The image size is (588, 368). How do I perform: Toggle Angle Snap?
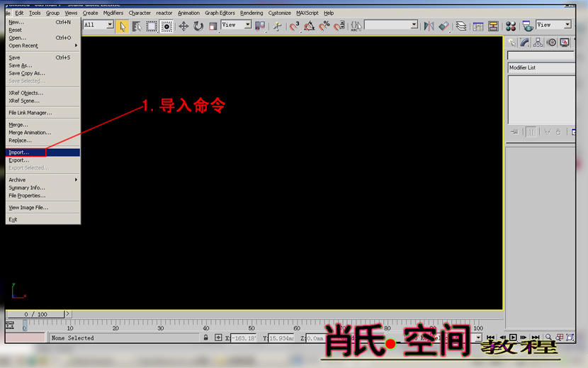pyautogui.click(x=310, y=26)
